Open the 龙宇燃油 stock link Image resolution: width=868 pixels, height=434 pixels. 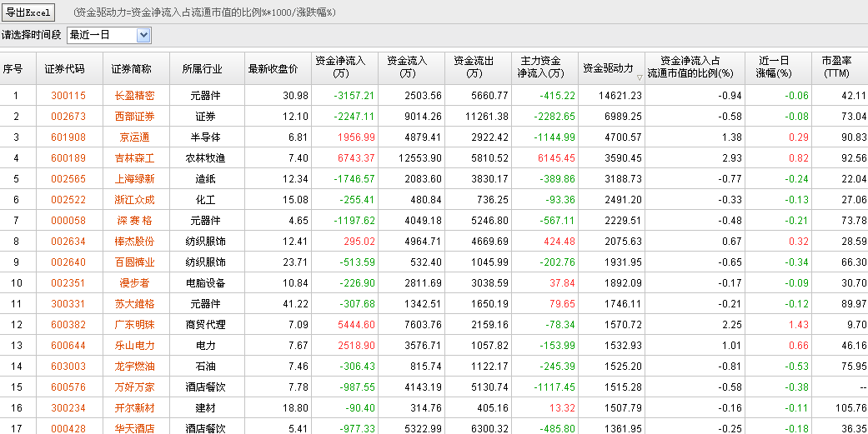coord(134,367)
